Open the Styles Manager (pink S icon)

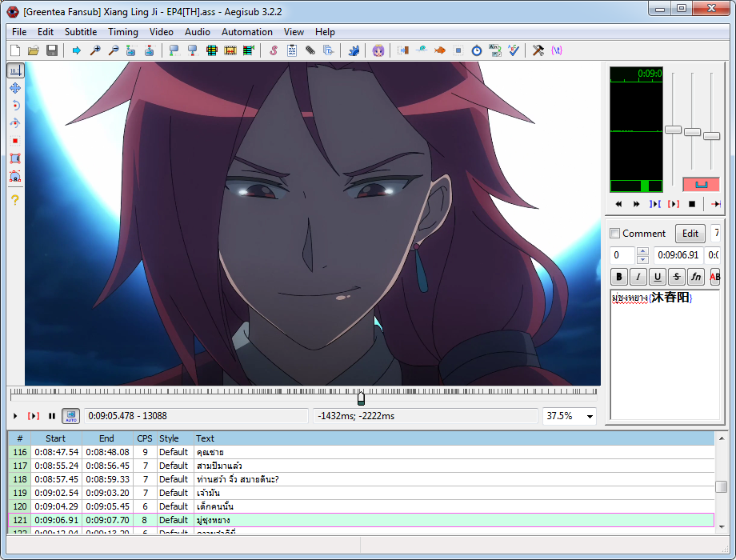pos(273,50)
